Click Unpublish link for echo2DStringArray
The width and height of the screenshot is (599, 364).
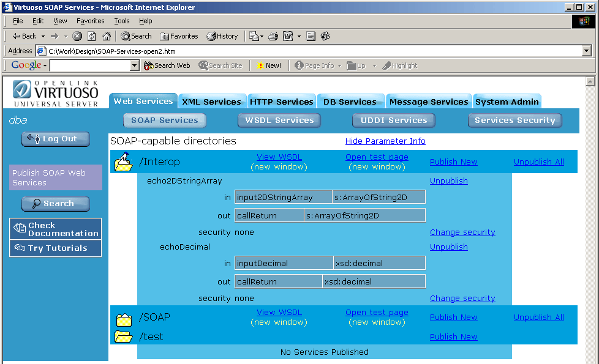click(448, 181)
